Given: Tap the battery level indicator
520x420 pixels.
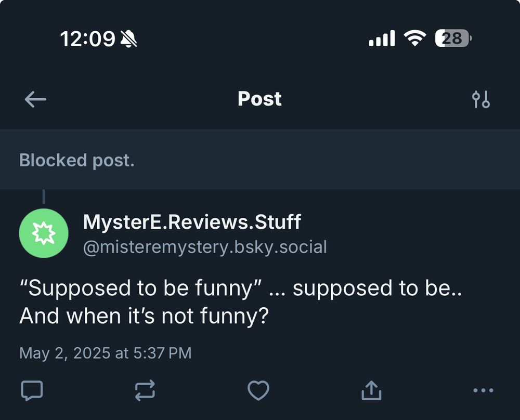Looking at the screenshot, I should [x=453, y=38].
